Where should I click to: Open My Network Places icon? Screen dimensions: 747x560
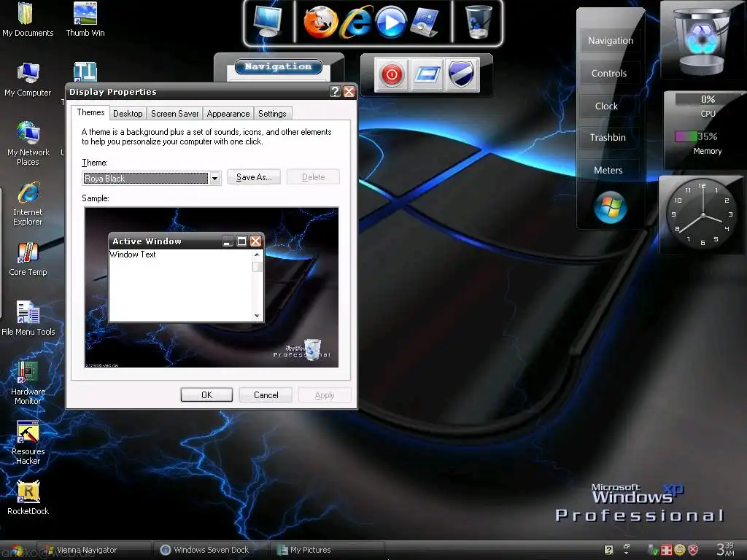pyautogui.click(x=28, y=144)
